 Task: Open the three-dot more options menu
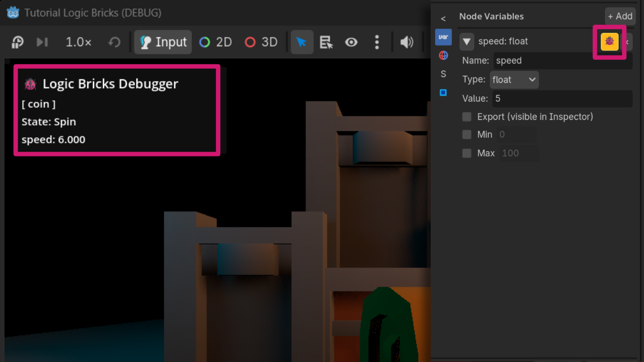coord(377,42)
